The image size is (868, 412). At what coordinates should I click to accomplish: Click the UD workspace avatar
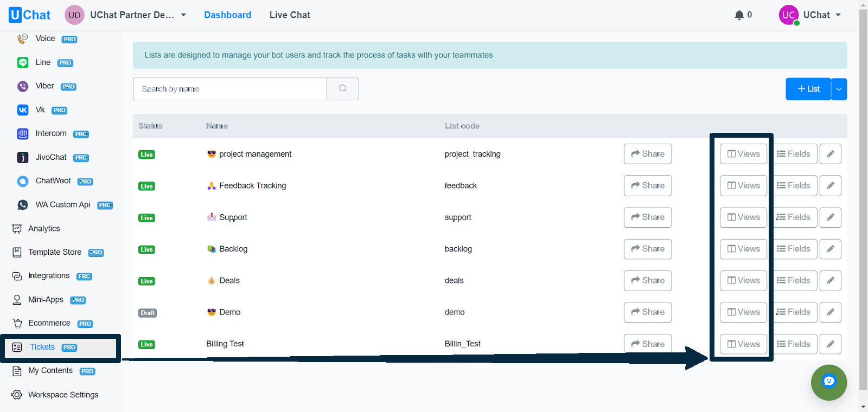click(x=74, y=15)
